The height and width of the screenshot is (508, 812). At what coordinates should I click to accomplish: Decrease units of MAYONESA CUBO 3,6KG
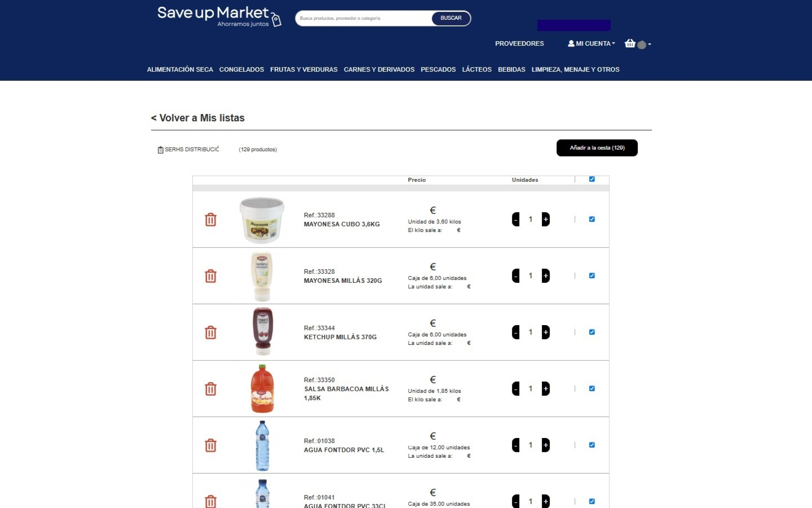[x=516, y=219]
